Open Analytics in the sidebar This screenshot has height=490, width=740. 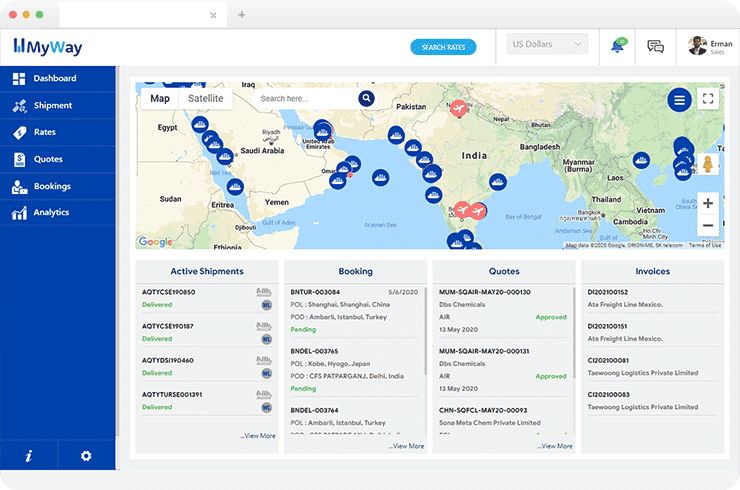coord(58,212)
